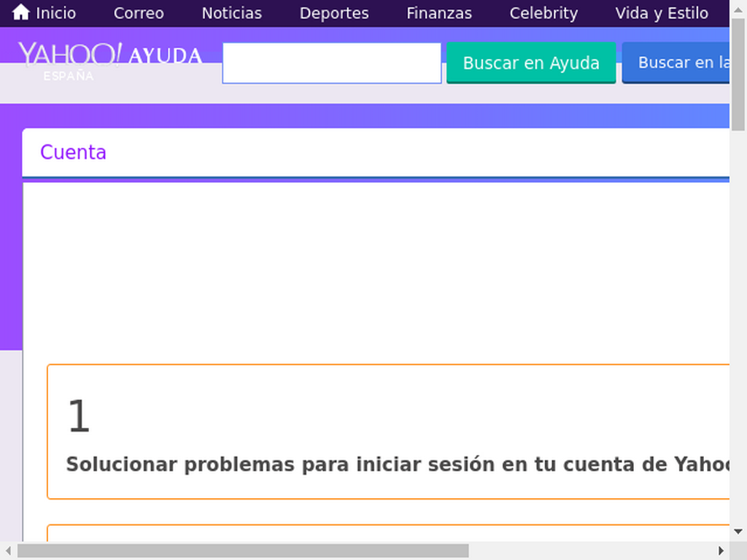Open article Solucionar problemas para iniciar sesión
The image size is (747, 560).
tap(398, 464)
